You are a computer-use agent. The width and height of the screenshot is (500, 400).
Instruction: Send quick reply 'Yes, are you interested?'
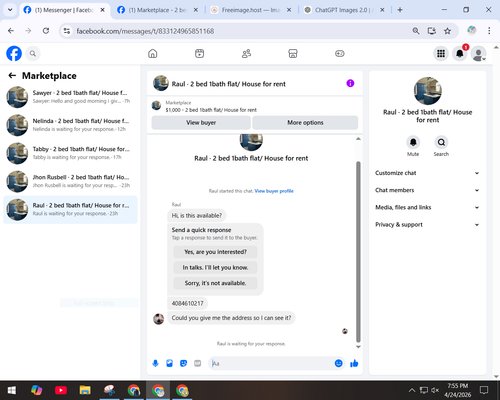(215, 252)
